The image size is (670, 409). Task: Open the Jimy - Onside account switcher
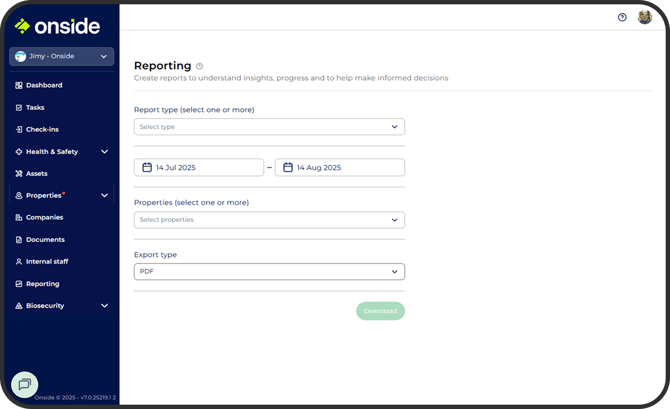coord(62,56)
